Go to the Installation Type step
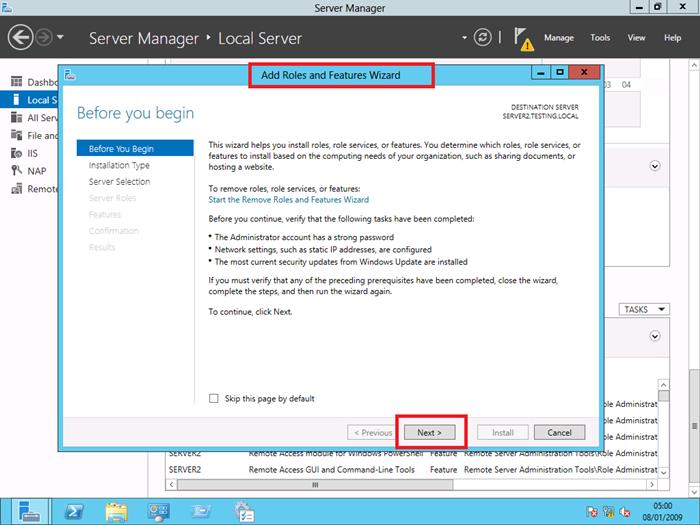700x525 pixels. tap(119, 165)
